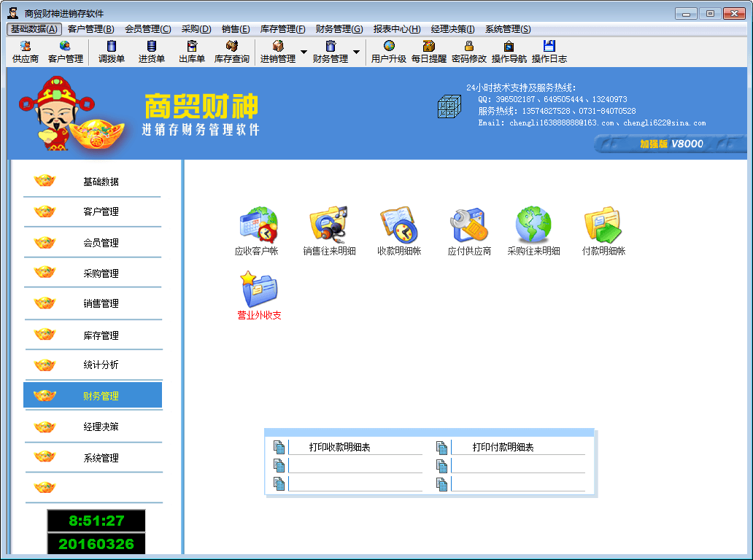Expand the 进销管理 dropdown arrow

point(304,52)
